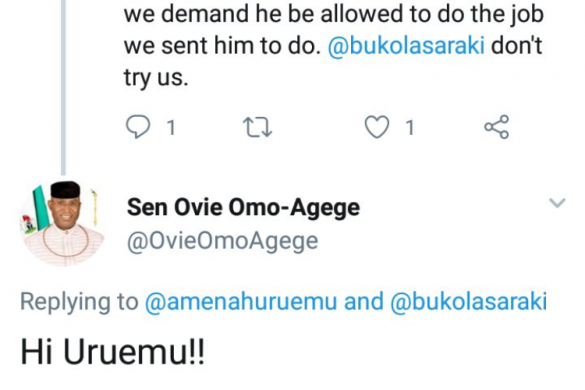Click the reply count next to speech bubble
585x390 pixels.
(171, 128)
